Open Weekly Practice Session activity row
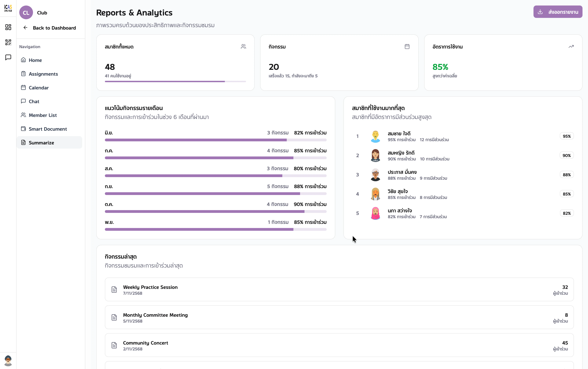588x369 pixels. pyautogui.click(x=339, y=289)
